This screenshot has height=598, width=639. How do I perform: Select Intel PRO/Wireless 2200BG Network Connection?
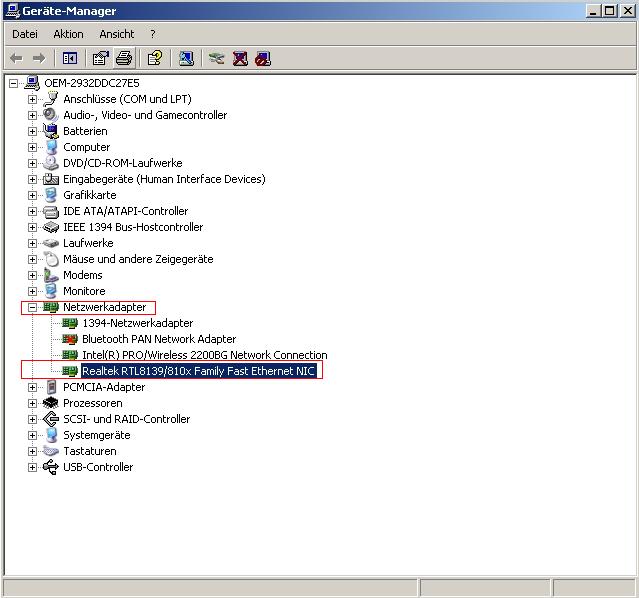tap(204, 355)
